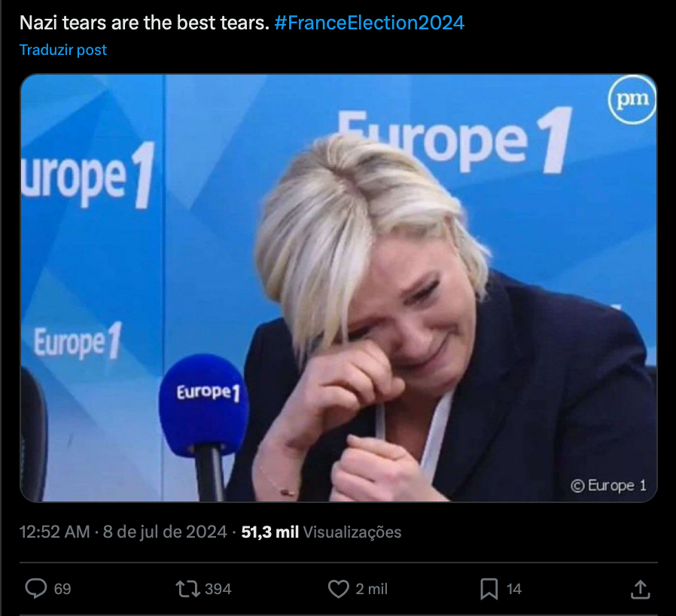
Task: Repost using the retweet arrows icon
Action: [x=188, y=589]
